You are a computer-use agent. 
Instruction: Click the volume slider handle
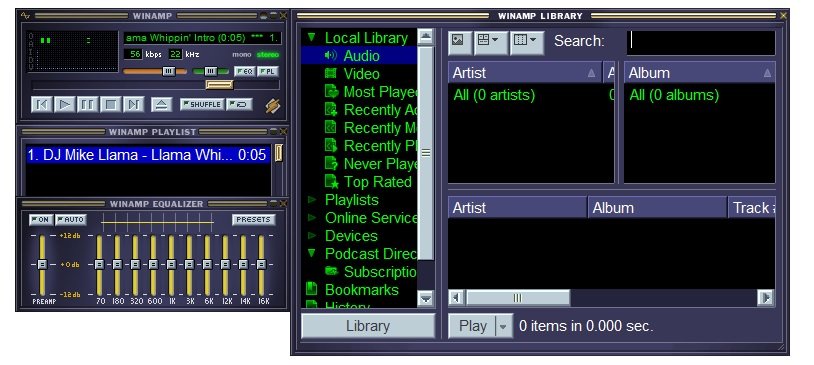(169, 71)
